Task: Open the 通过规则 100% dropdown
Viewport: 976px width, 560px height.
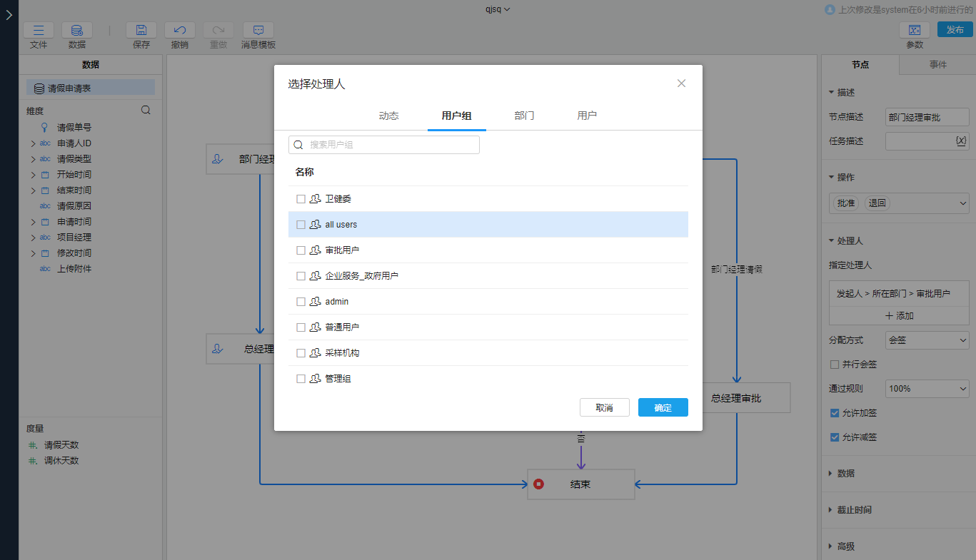Action: click(927, 389)
